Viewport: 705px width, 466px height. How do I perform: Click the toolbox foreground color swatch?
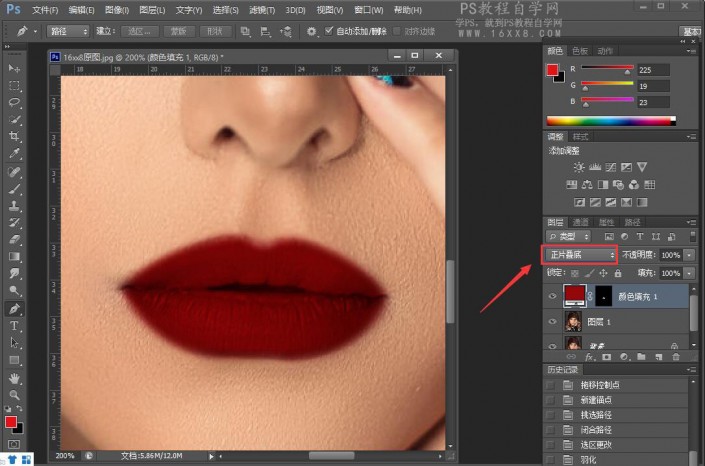11,422
